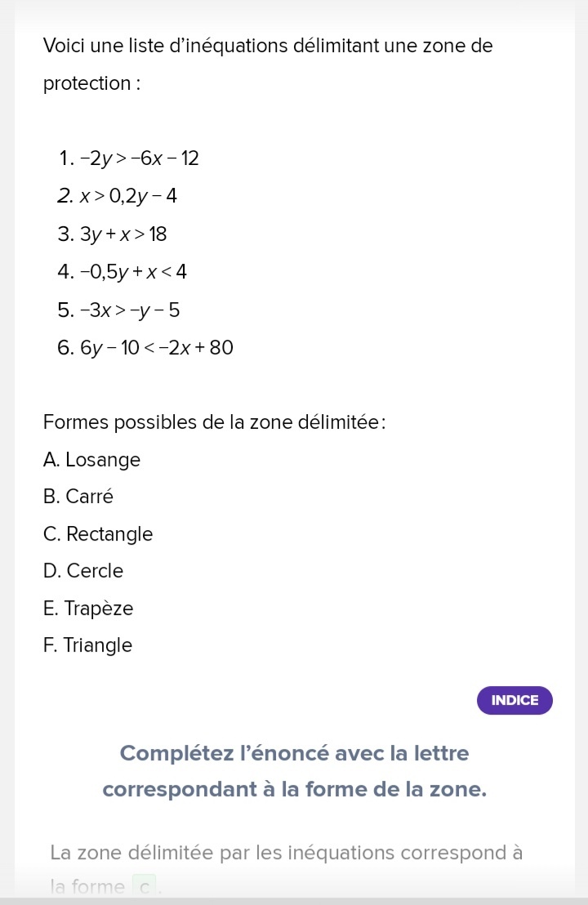588x905 pixels.
Task: Click the sentence 'La zone délimitée par les inéquations'
Action: tap(286, 853)
